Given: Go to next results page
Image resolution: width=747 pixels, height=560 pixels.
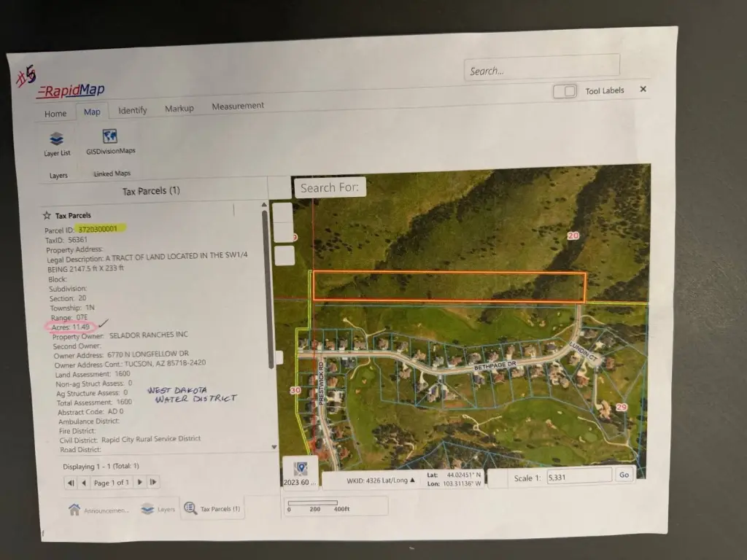Looking at the screenshot, I should coord(140,483).
